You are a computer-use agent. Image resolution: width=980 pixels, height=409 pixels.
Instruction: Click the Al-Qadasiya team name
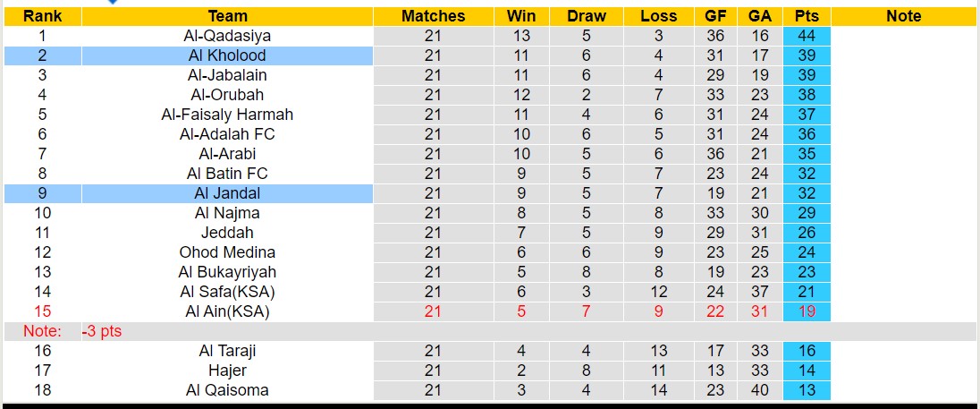coord(227,36)
